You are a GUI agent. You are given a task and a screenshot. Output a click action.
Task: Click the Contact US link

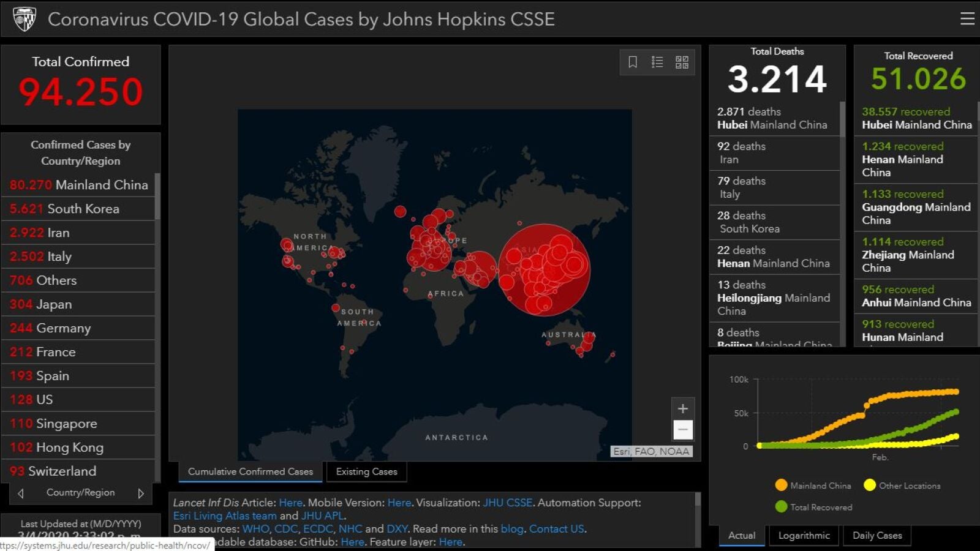point(556,529)
